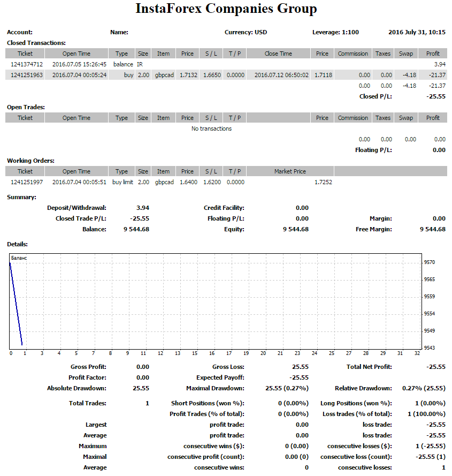Select the "Account:" label in the header
This screenshot has height=476, width=452.
[x=20, y=32]
